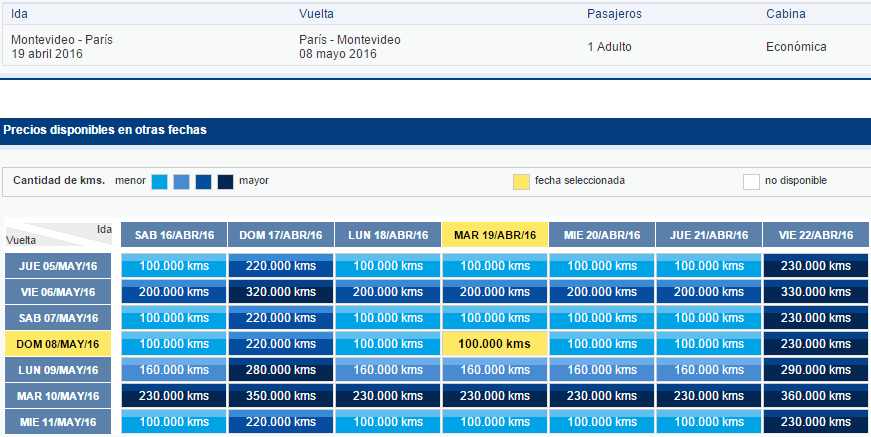The width and height of the screenshot is (871, 437).
Task: Click the 'Cabina' column label
Action: point(785,14)
